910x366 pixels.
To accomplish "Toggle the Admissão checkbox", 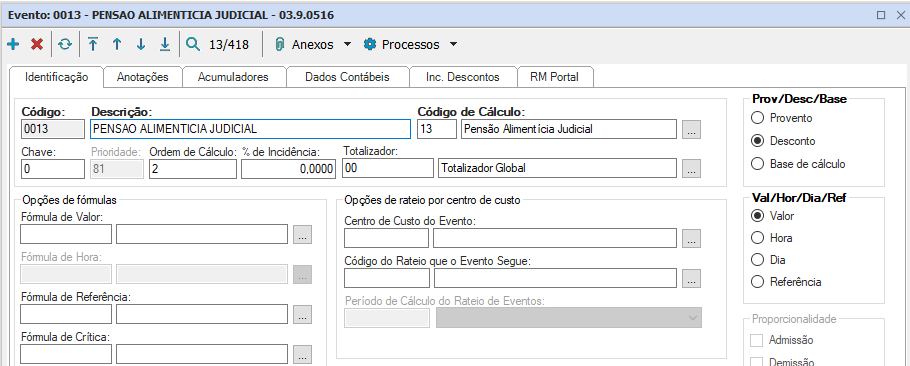I will 756,340.
